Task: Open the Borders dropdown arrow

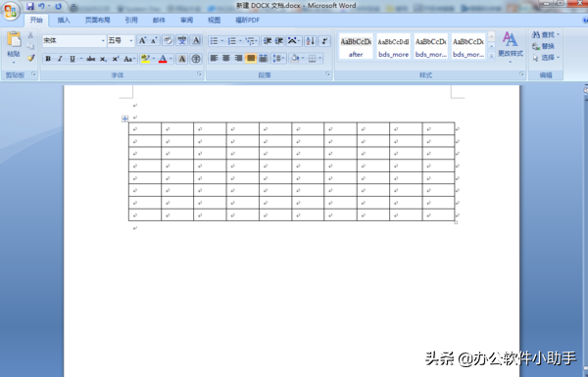Action: (319, 58)
